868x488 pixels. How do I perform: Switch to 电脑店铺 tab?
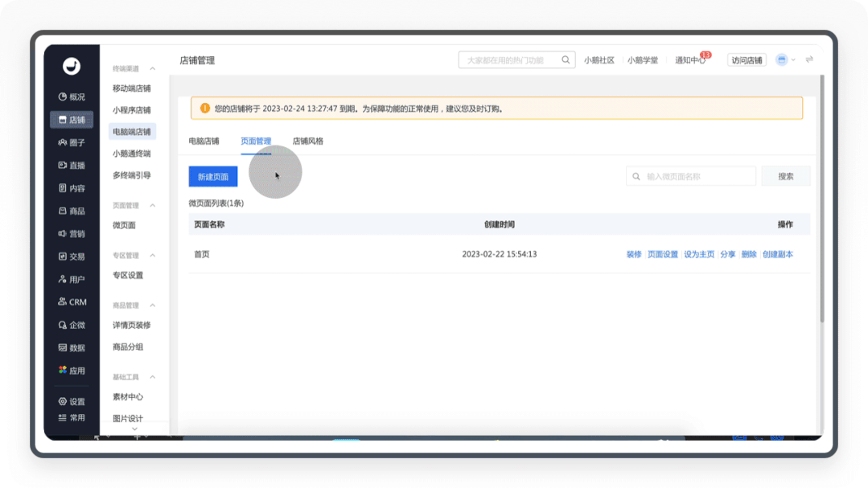click(204, 141)
